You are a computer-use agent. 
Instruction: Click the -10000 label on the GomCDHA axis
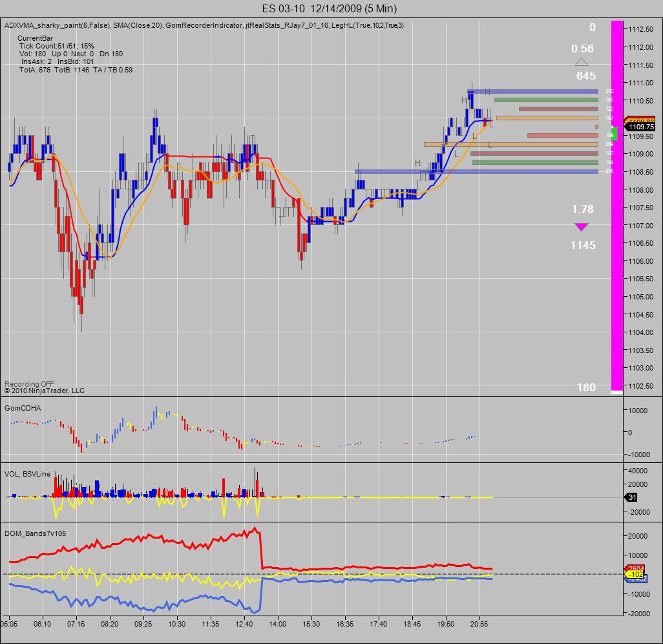tap(638, 455)
